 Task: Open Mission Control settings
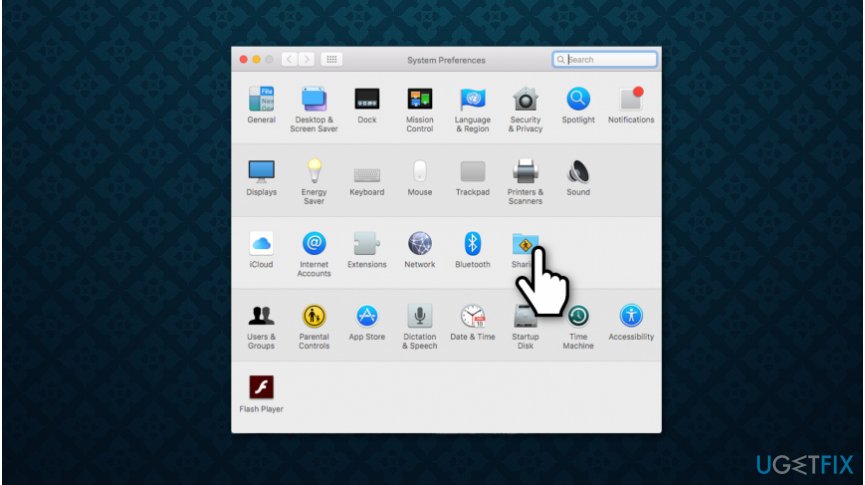pos(420,99)
